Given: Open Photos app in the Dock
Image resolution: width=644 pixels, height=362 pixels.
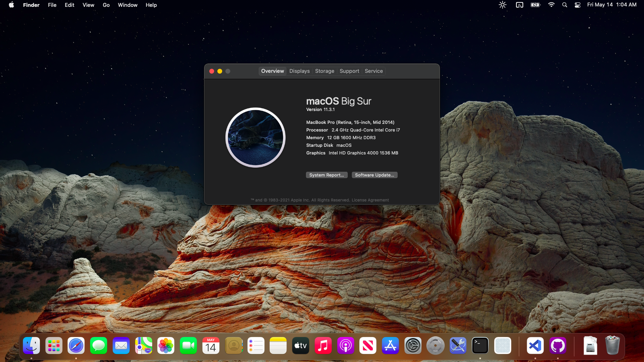Looking at the screenshot, I should pyautogui.click(x=166, y=346).
